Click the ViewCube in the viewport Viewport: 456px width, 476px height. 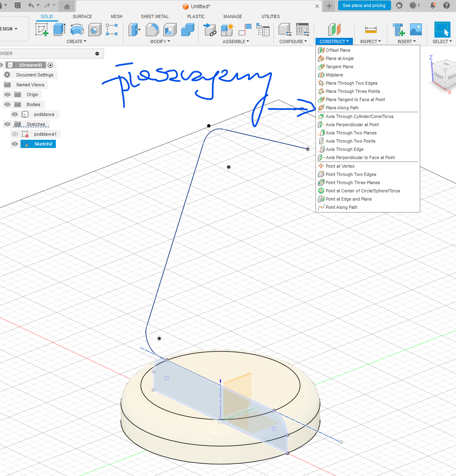[x=444, y=74]
